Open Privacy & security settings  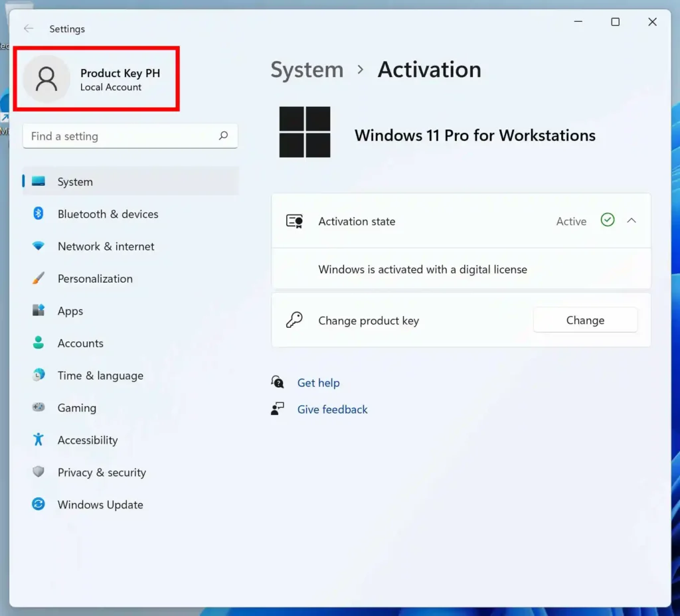click(130, 472)
